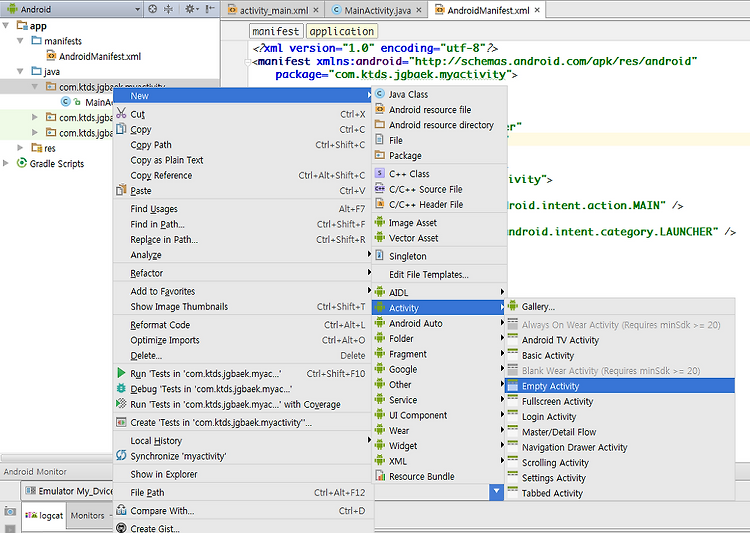The width and height of the screenshot is (750, 533).
Task: Click the manifest breadcrumb
Action: [276, 31]
